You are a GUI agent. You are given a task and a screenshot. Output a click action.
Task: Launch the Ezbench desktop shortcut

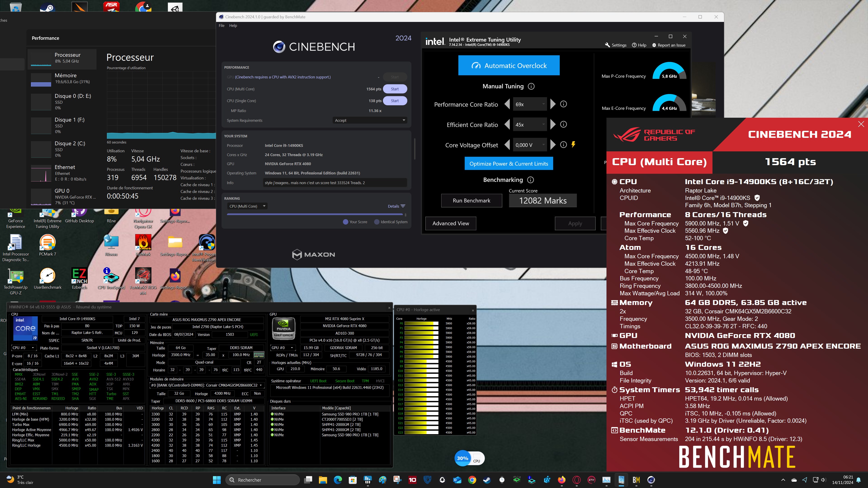click(x=79, y=279)
